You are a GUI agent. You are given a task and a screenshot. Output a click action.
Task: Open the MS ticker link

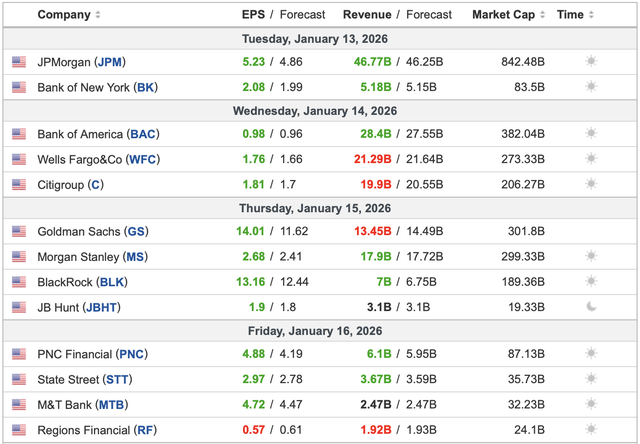(x=135, y=257)
